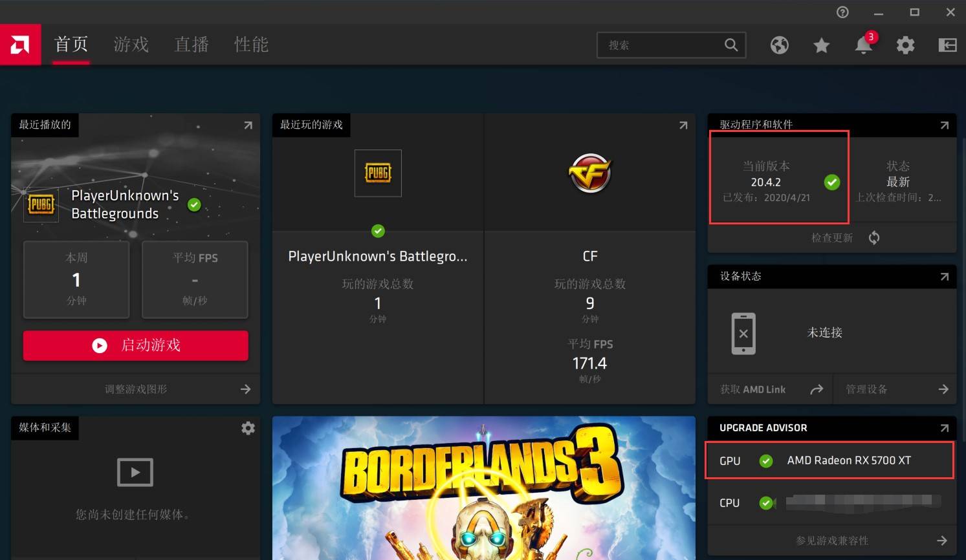
Task: Click the green check next to Battlegrounds title
Action: [194, 205]
